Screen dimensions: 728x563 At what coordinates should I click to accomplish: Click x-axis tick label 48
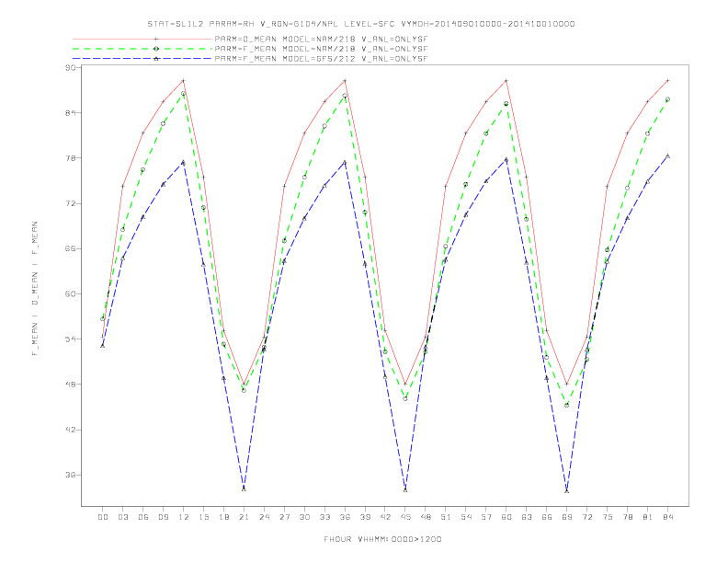tap(426, 517)
